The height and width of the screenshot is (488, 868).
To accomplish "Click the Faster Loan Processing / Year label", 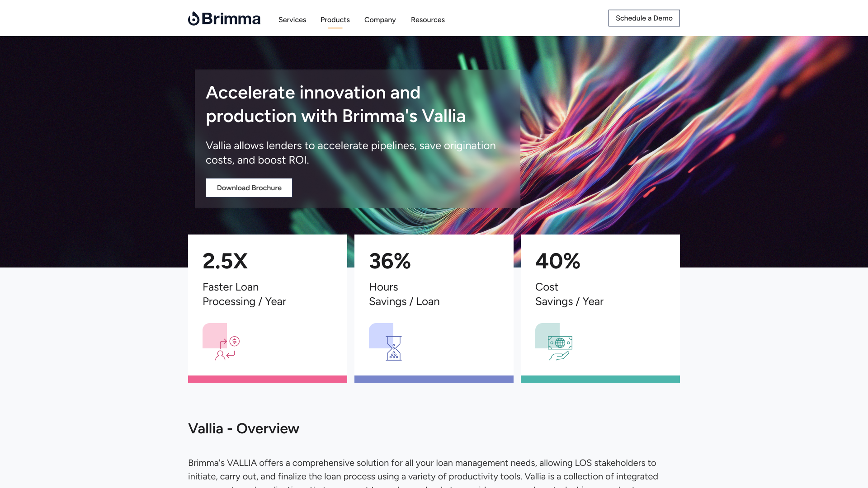I will coord(244,294).
